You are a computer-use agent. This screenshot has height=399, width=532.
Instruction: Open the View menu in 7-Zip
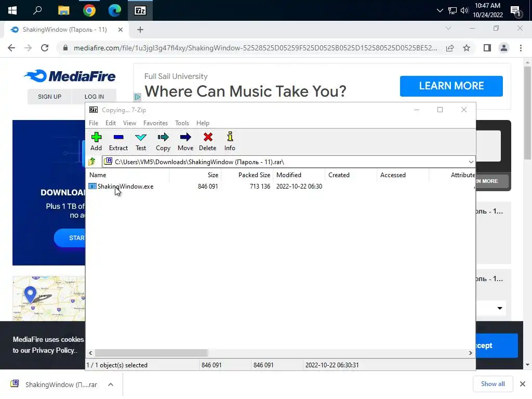click(x=129, y=123)
